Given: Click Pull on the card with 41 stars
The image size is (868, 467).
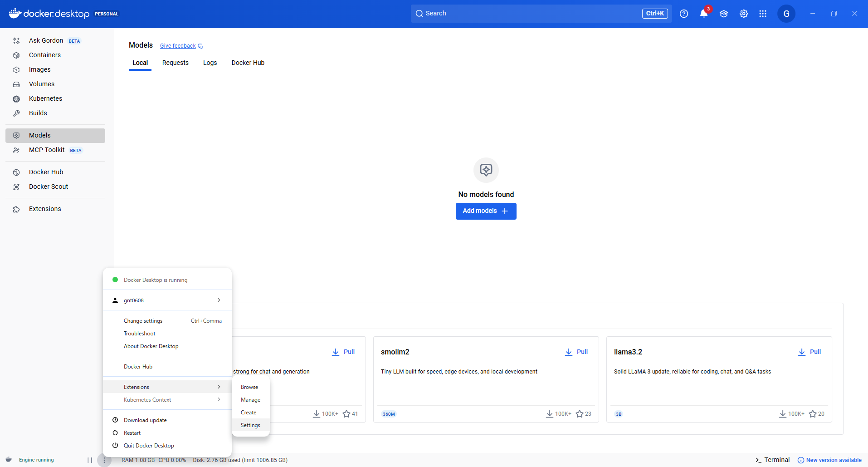Looking at the screenshot, I should (343, 352).
